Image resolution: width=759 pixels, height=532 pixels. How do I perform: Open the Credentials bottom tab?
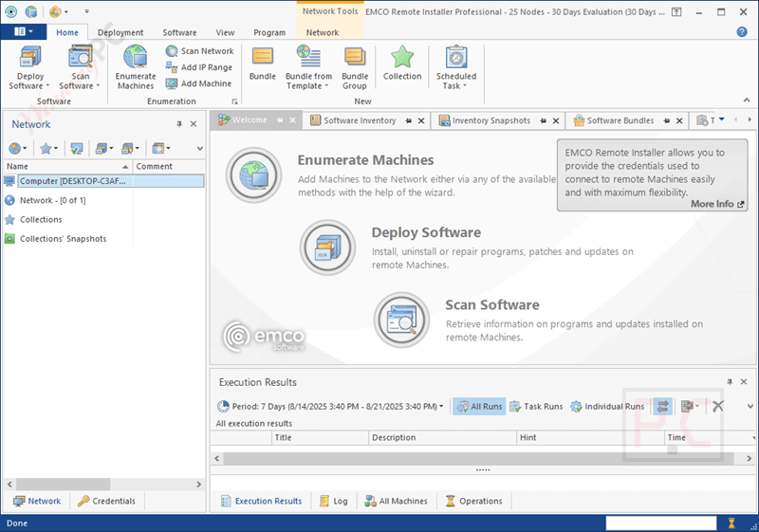106,501
